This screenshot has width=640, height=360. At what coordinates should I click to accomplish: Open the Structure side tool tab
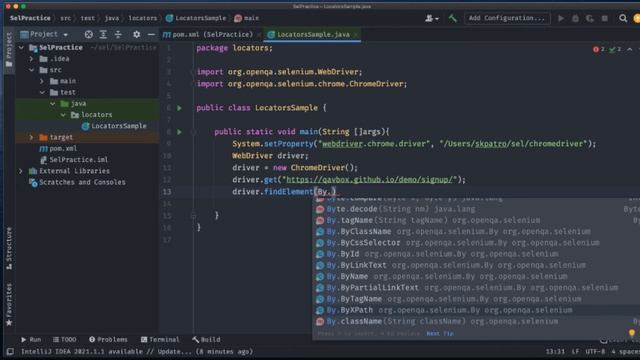[9, 248]
